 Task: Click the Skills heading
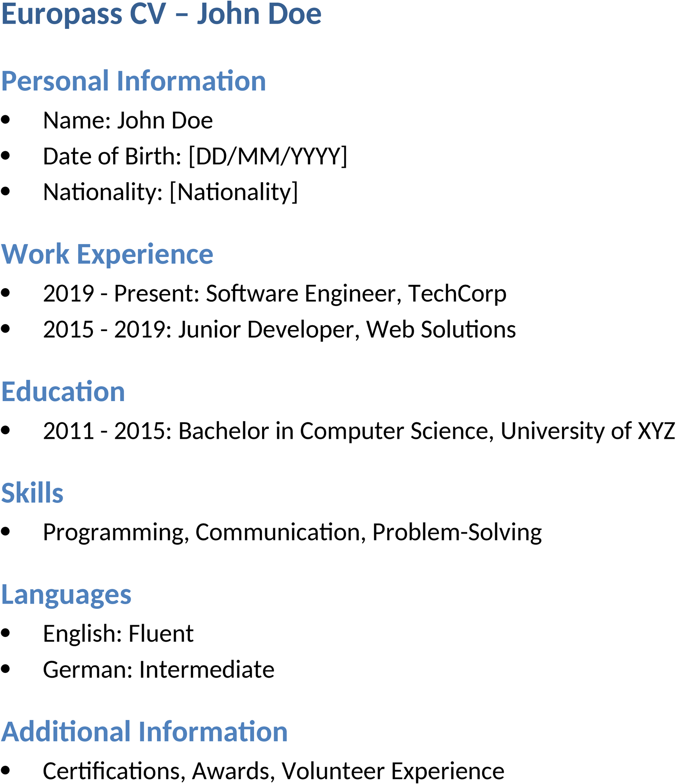[32, 493]
